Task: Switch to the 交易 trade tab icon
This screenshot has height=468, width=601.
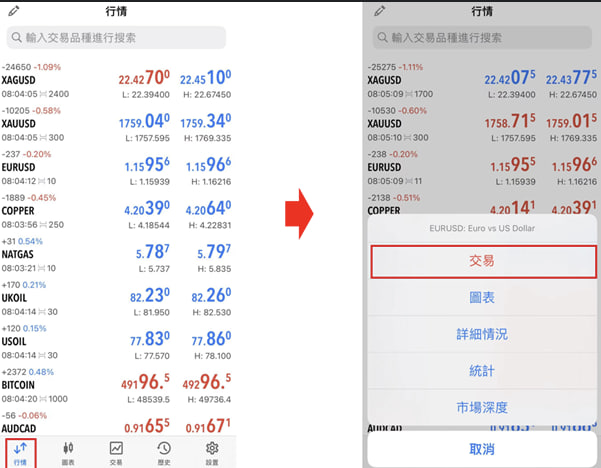Action: tap(116, 451)
